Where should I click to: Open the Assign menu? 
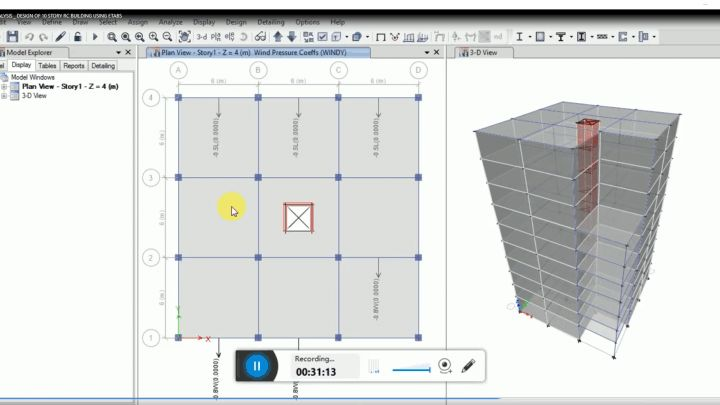[138, 22]
